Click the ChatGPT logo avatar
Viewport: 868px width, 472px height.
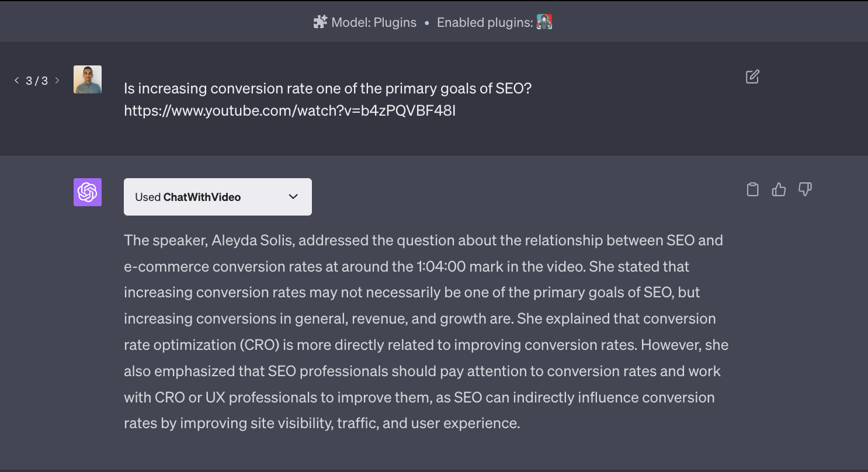pyautogui.click(x=88, y=192)
